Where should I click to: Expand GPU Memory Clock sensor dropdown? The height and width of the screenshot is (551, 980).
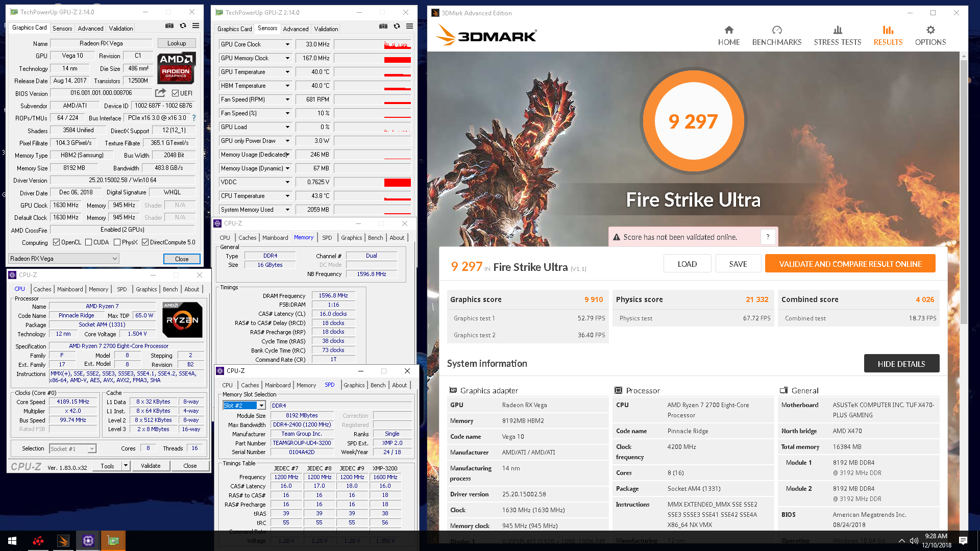(287, 58)
